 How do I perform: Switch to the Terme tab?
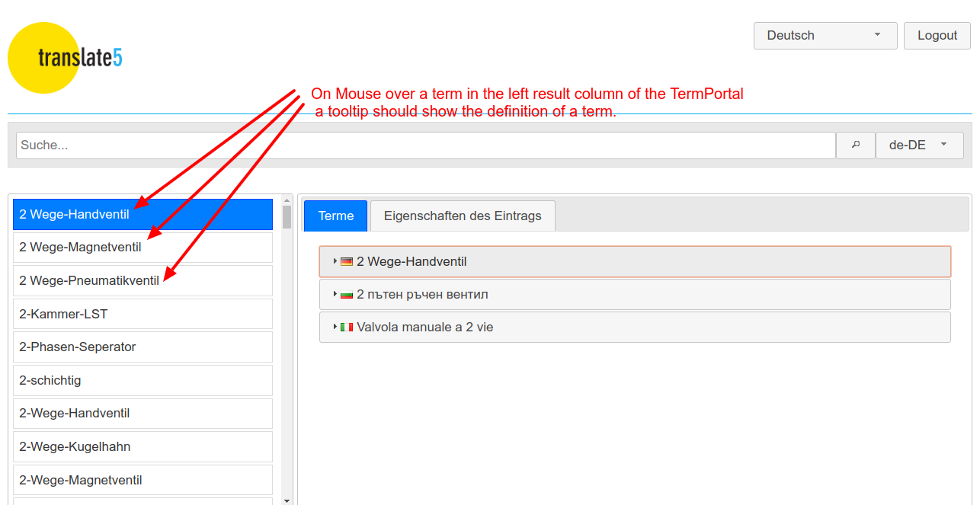(x=335, y=216)
